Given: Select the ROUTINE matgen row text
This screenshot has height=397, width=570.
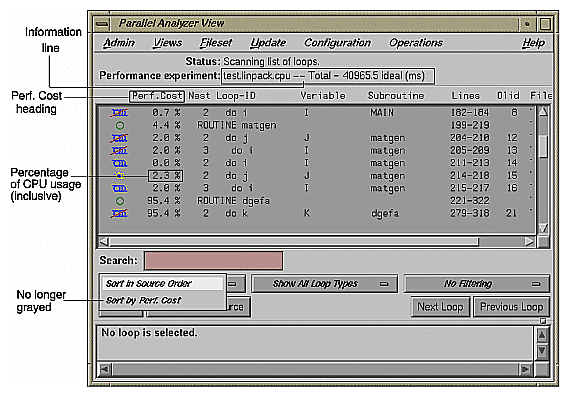Looking at the screenshot, I should pyautogui.click(x=237, y=125).
